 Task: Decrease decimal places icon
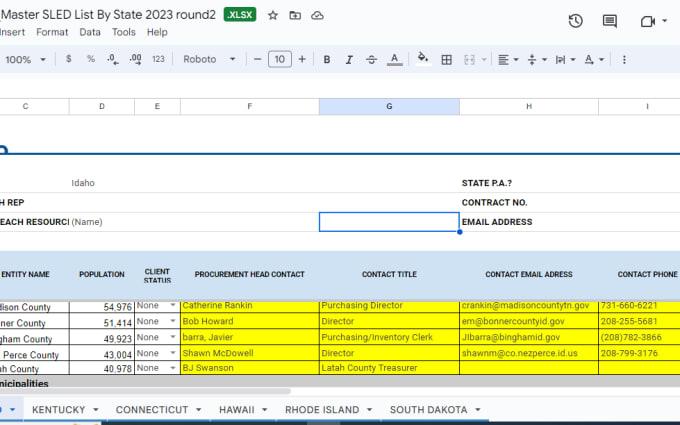click(x=113, y=59)
